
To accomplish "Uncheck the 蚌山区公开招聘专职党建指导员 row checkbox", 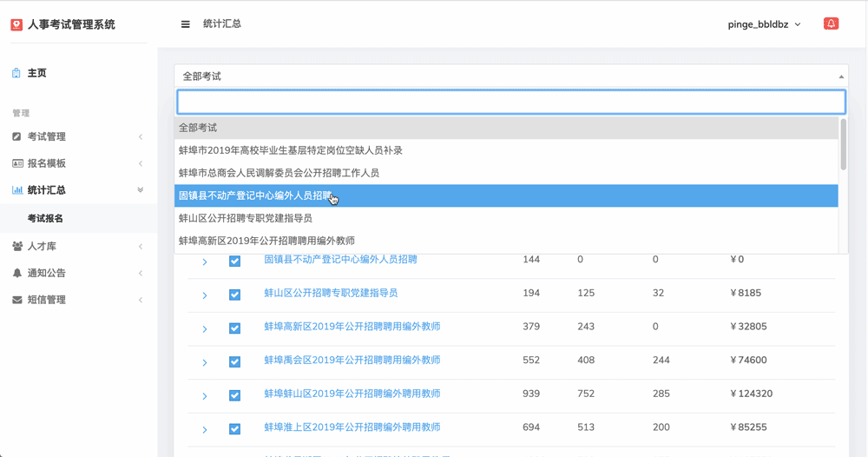I will tap(234, 295).
